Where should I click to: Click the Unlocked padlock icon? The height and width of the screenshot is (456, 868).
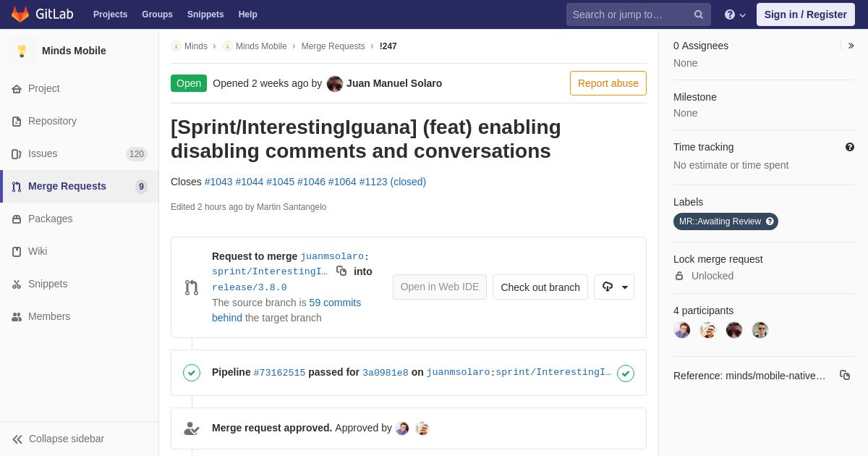pos(679,276)
